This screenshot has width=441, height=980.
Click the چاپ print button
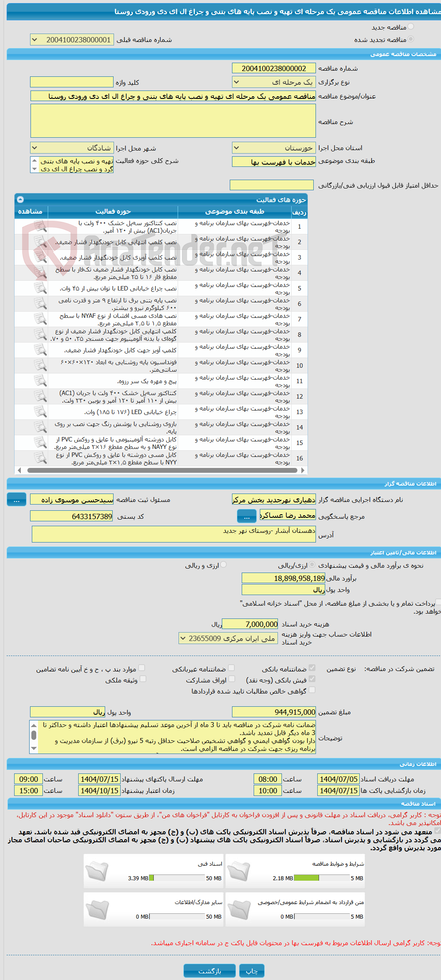point(252,971)
